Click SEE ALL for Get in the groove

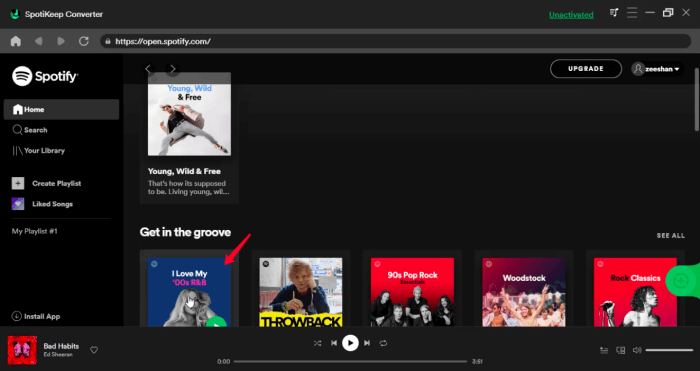pyautogui.click(x=671, y=235)
